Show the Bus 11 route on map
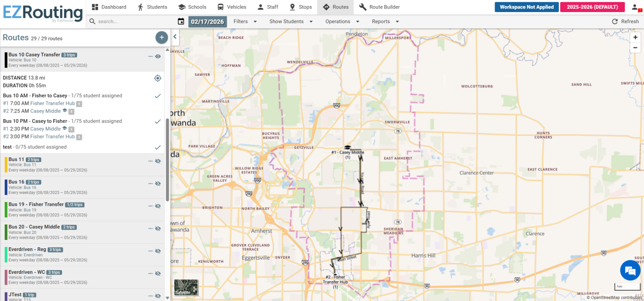This screenshot has height=301, width=644. 158,161
